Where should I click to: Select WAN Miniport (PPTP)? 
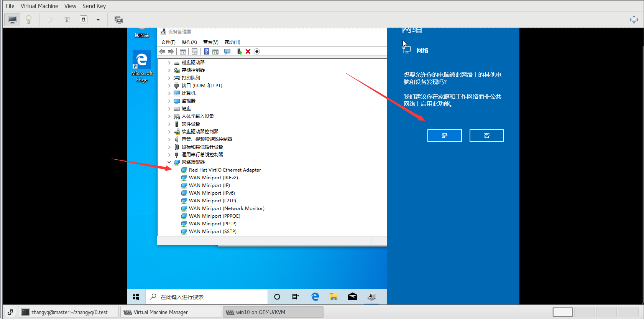[212, 224]
